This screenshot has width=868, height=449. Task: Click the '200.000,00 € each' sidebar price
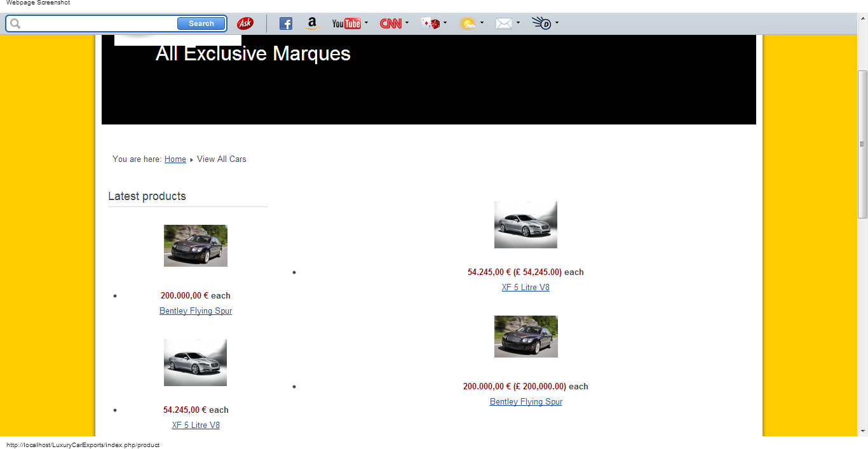click(x=196, y=296)
